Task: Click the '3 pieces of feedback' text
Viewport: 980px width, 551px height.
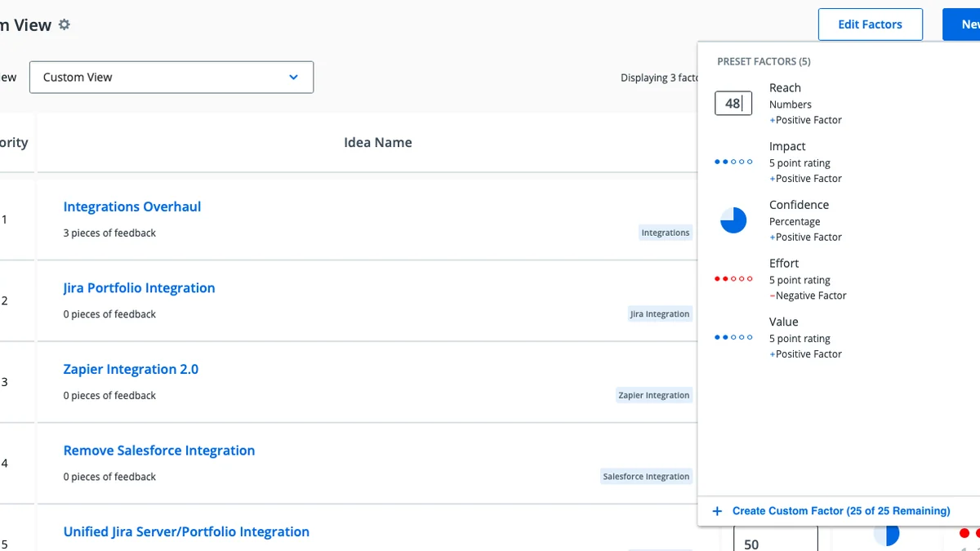Action: pos(109,233)
